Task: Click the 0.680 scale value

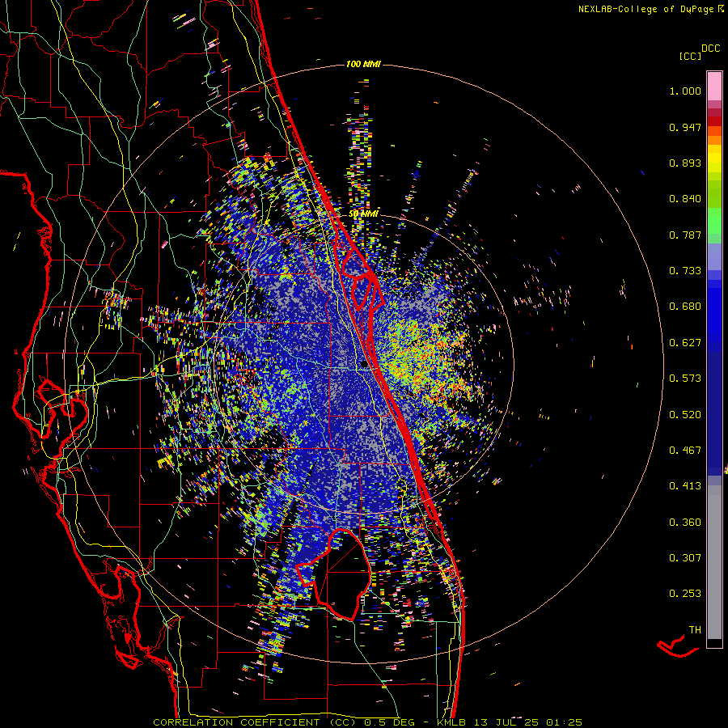Action: 685,307
